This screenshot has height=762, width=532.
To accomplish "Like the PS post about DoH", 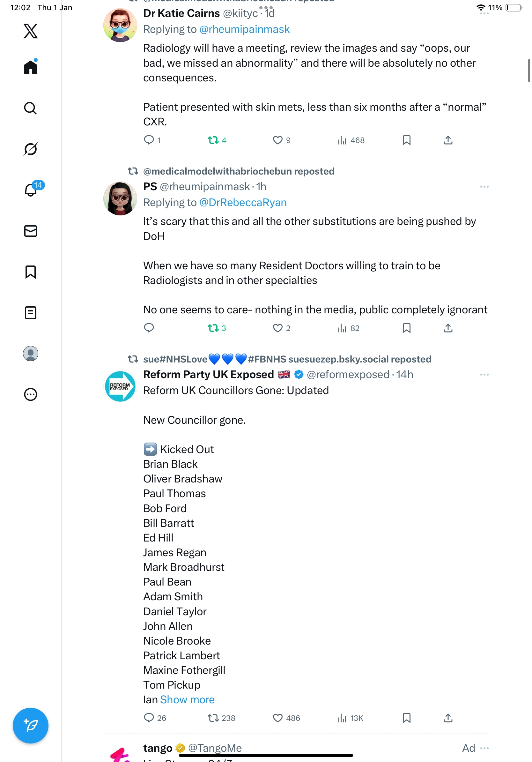I will (x=277, y=328).
